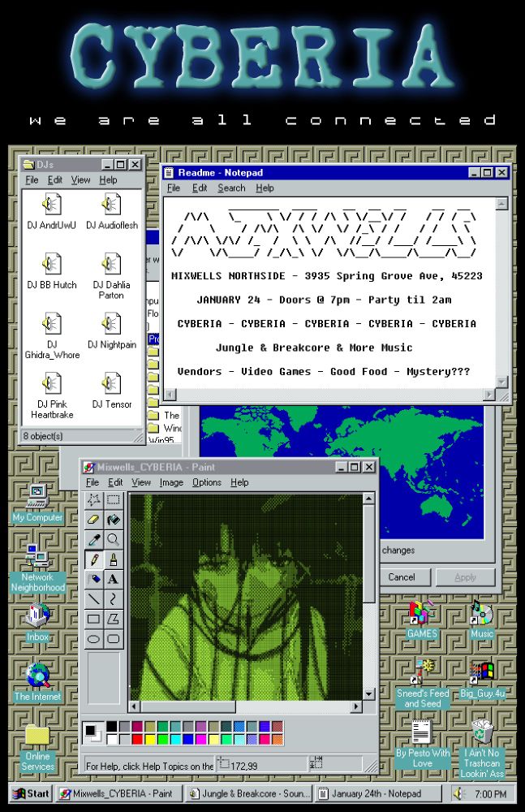525x812 pixels.
Task: Open the DJ Dahlia Parton sound file
Action: tap(111, 276)
